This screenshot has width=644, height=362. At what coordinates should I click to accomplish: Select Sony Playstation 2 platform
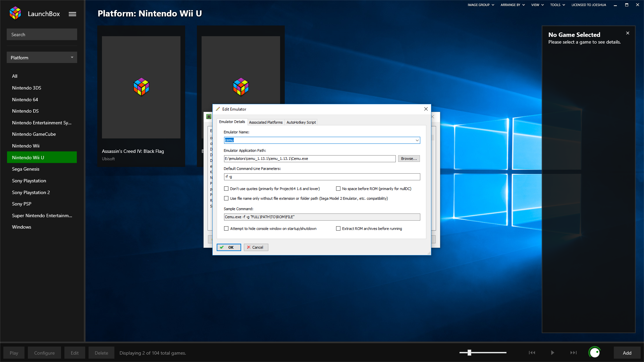42,192
